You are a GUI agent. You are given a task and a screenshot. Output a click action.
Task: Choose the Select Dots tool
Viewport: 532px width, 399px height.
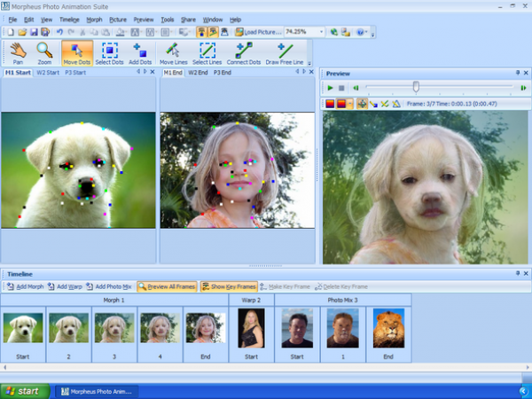tap(110, 53)
